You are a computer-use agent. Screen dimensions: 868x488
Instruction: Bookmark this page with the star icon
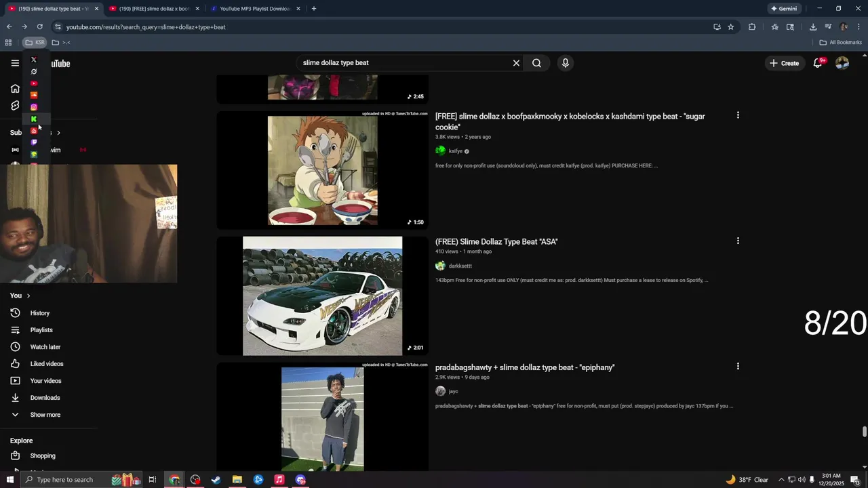click(730, 27)
